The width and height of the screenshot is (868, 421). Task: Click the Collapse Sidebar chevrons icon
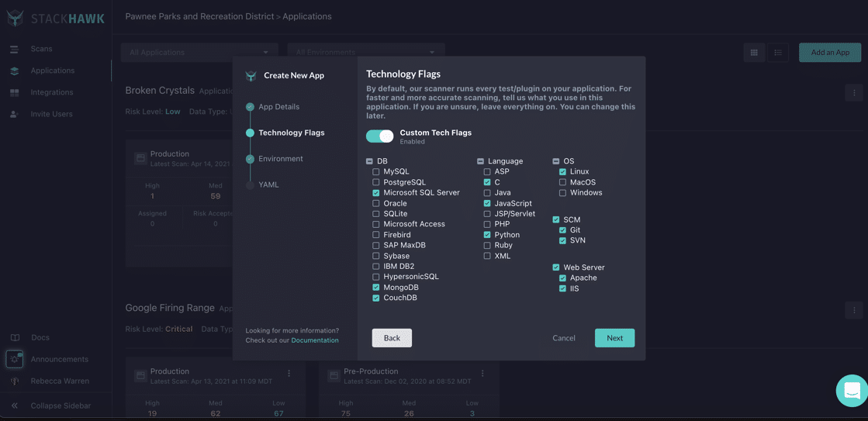(15, 405)
